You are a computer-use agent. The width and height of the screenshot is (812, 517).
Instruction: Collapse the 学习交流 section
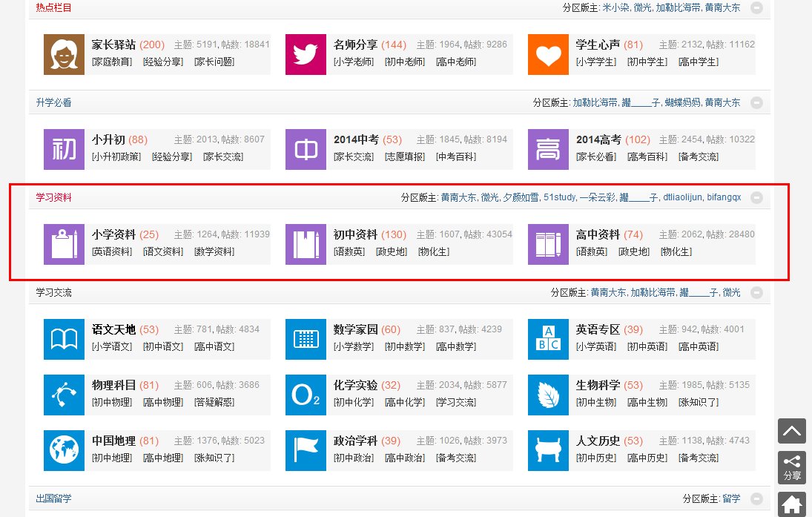756,293
